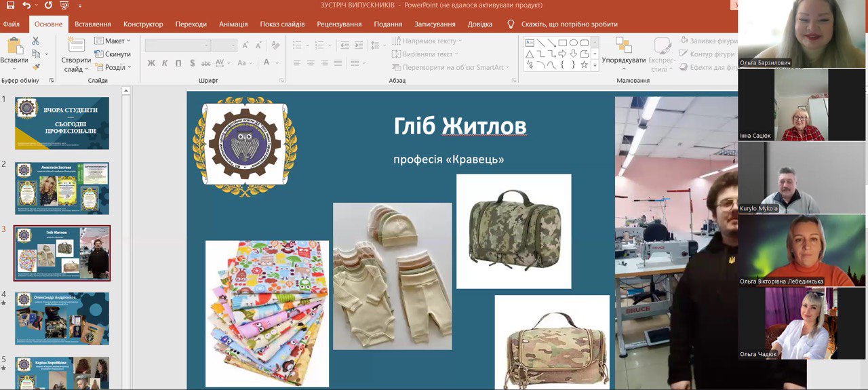This screenshot has width=868, height=390.
Task: Click the Вставити paste clipboard icon
Action: coord(14,45)
